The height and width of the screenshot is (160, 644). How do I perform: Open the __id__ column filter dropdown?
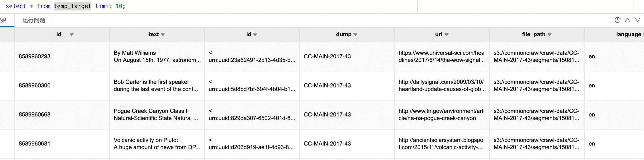point(72,35)
